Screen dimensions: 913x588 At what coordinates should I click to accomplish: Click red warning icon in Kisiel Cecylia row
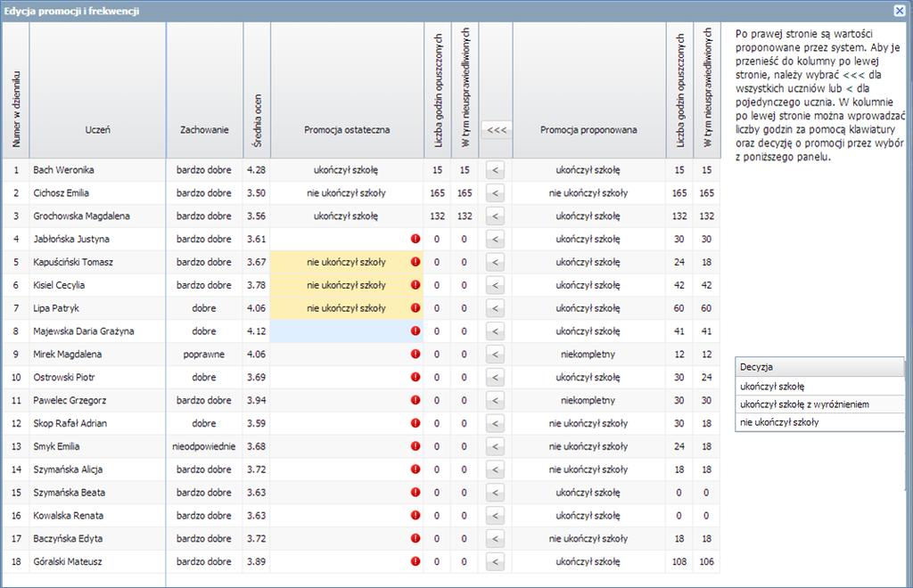coord(415,284)
